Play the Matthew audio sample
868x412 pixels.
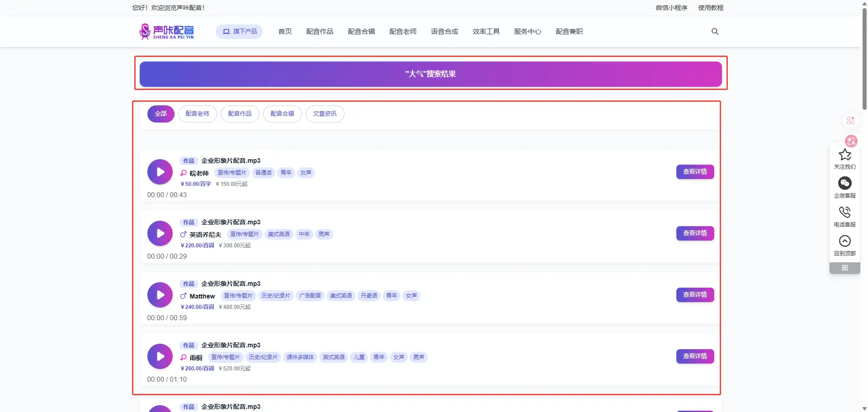(x=160, y=295)
